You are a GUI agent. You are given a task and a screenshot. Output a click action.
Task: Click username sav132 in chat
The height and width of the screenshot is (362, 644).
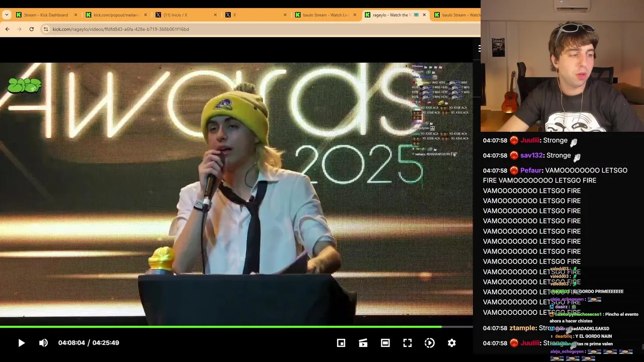point(531,155)
